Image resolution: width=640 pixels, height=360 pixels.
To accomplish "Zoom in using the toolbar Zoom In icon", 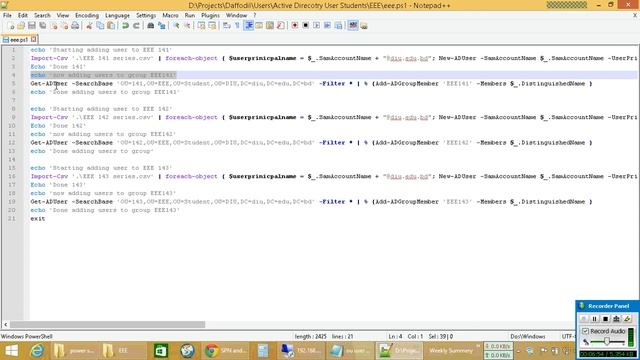I will coord(176,26).
